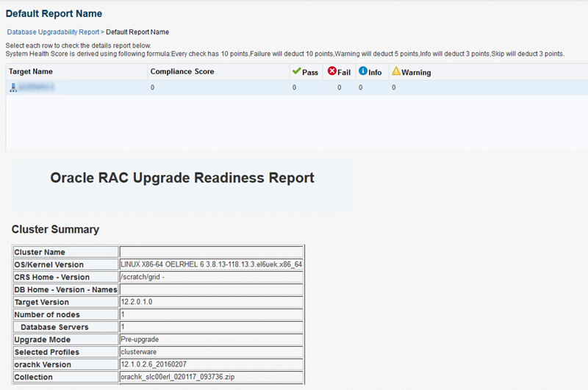Click the Warning column header label

[x=416, y=72]
